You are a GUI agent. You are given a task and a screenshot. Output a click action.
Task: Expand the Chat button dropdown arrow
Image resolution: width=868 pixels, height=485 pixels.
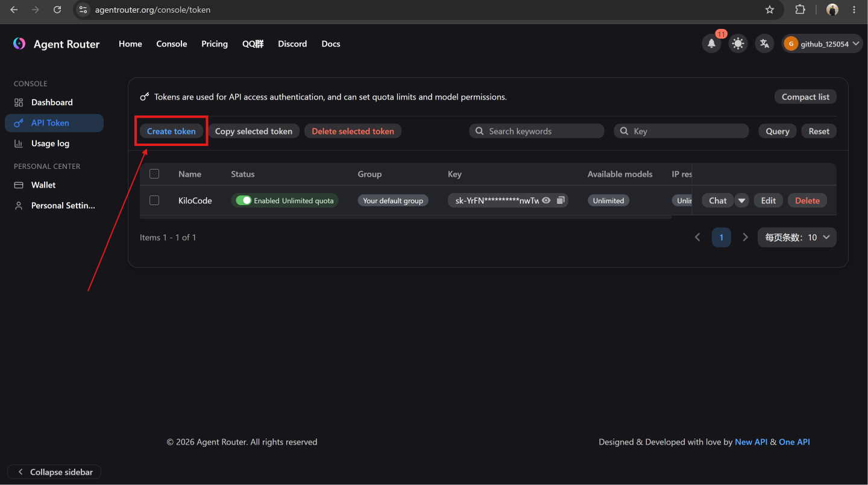click(741, 200)
